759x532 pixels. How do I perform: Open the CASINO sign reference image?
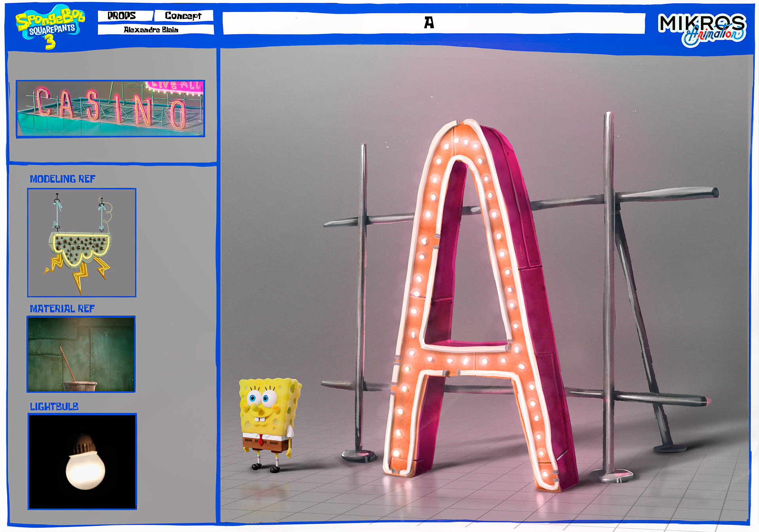click(x=110, y=108)
